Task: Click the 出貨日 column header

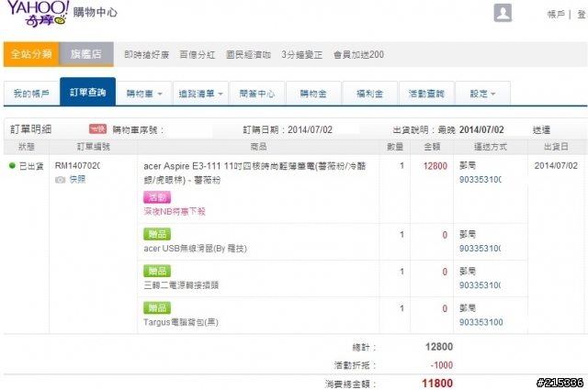Action: click(x=556, y=147)
